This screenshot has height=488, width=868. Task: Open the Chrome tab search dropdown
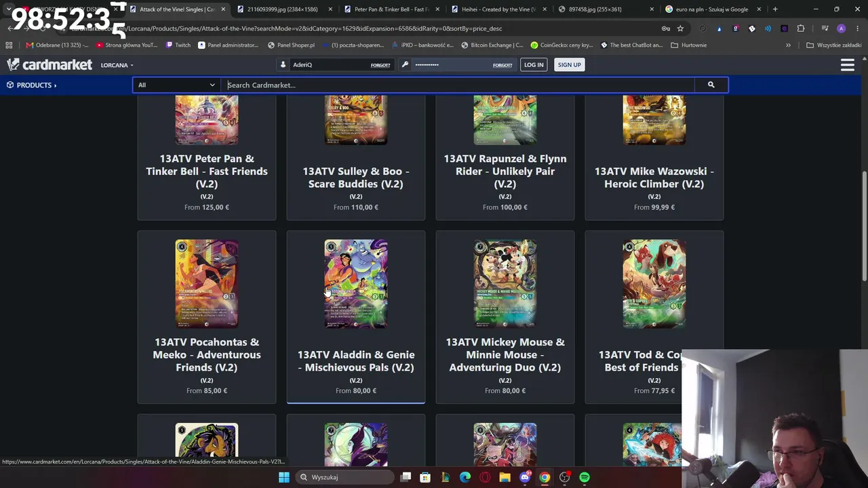click(x=8, y=9)
